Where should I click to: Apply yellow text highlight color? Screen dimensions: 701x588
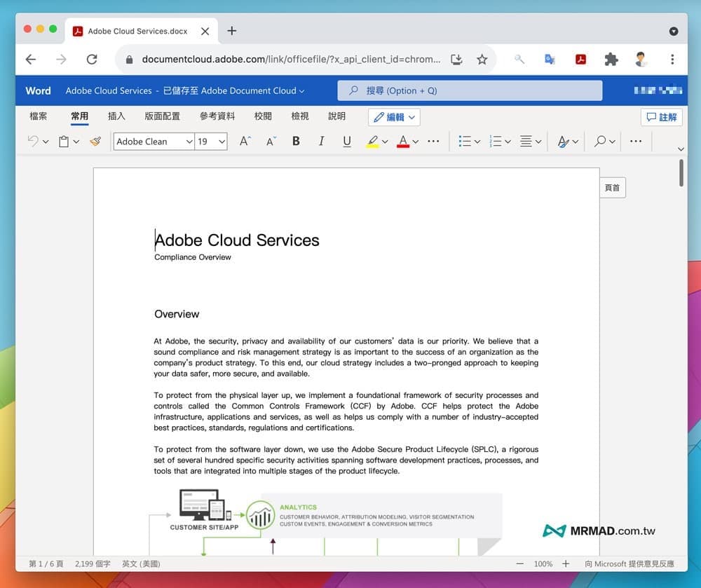[372, 141]
